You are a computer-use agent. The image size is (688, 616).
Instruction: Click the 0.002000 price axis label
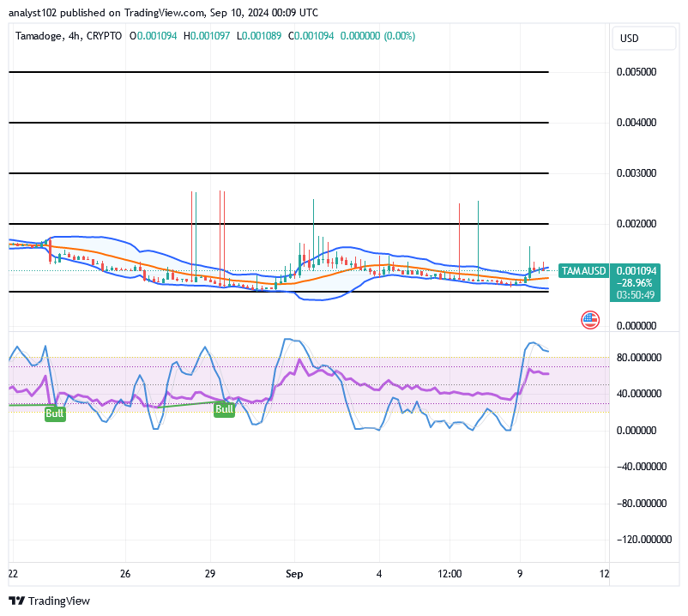[637, 224]
